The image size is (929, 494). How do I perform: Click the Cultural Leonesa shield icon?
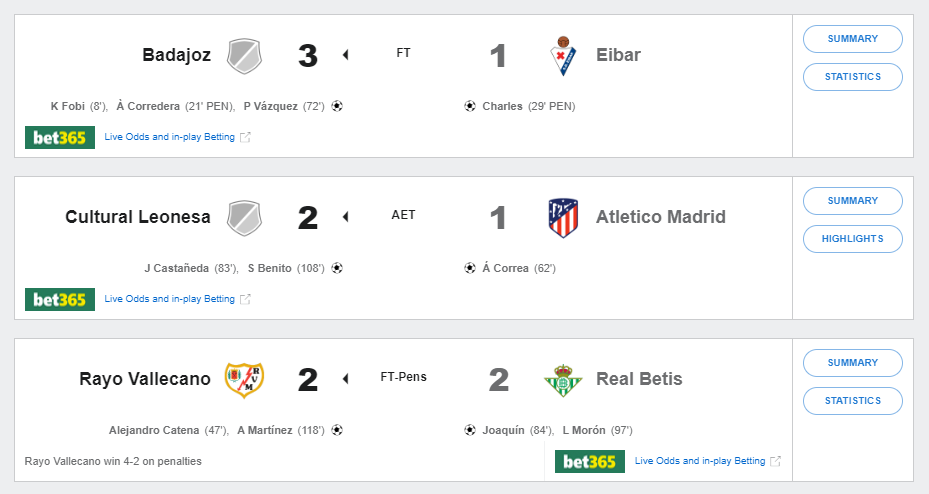point(244,217)
